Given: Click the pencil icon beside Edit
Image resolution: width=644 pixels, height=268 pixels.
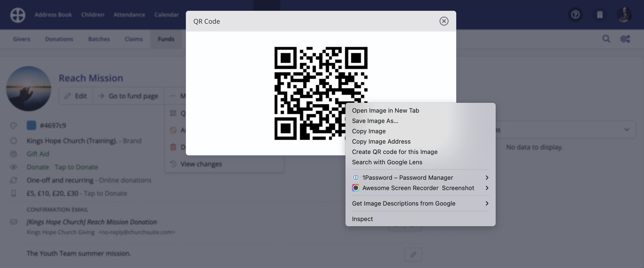Looking at the screenshot, I should pos(67,96).
